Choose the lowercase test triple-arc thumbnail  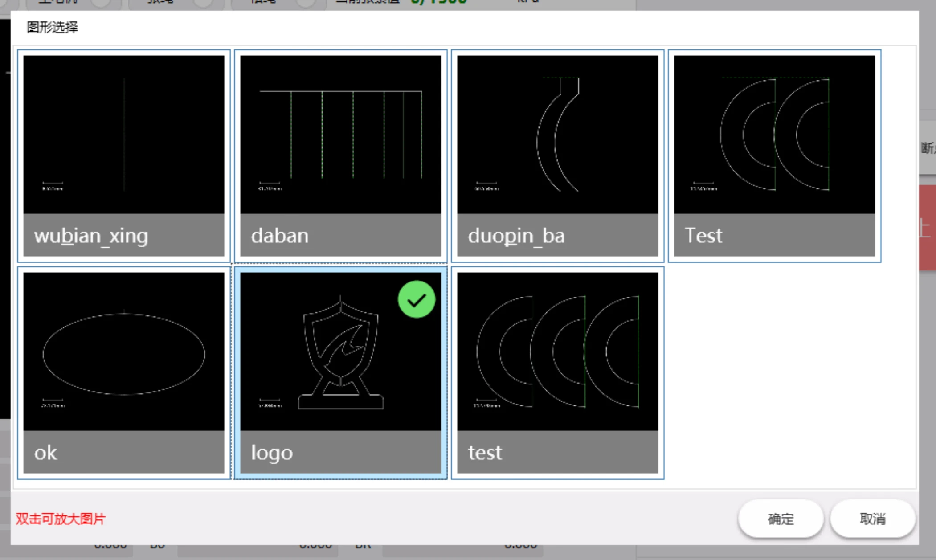click(x=557, y=352)
